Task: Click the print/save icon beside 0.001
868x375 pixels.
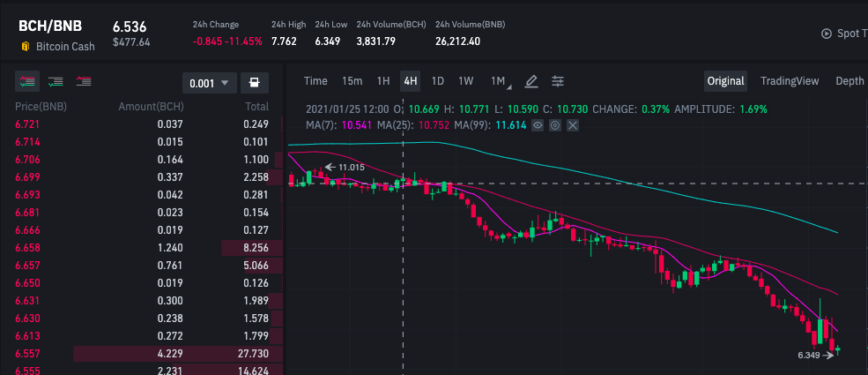Action: (255, 83)
